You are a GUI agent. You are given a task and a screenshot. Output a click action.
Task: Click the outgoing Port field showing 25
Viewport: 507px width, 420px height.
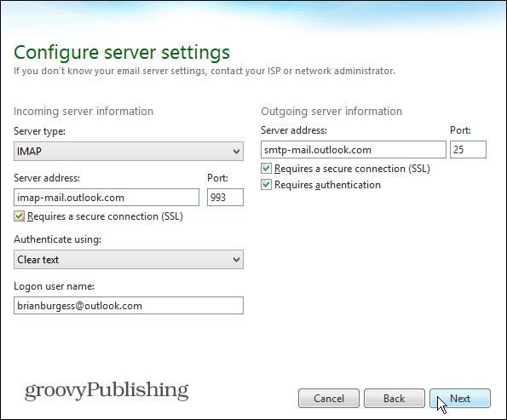[x=468, y=149]
